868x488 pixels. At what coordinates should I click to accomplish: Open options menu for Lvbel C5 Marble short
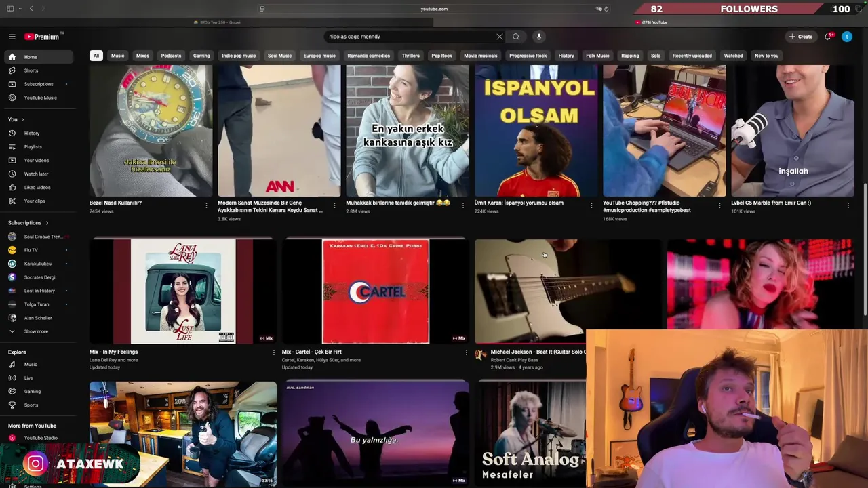848,205
